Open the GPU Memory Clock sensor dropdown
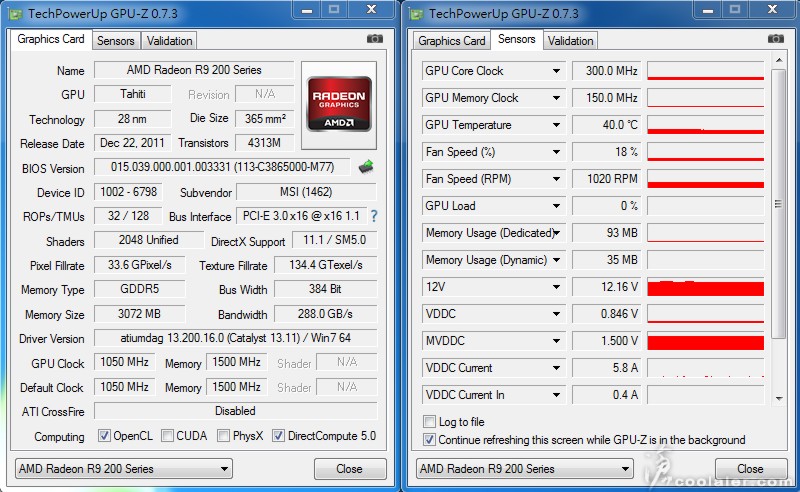Image resolution: width=800 pixels, height=492 pixels. point(556,98)
